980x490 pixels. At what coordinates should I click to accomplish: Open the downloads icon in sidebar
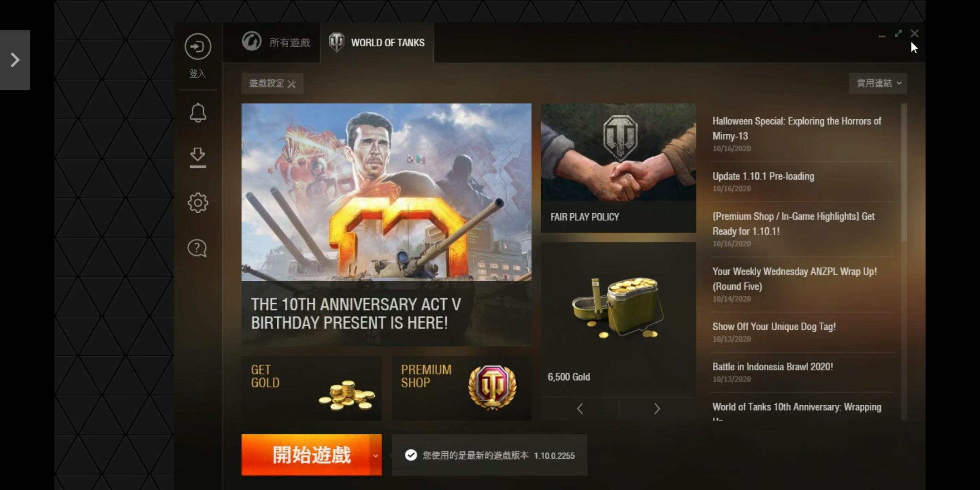point(197,157)
